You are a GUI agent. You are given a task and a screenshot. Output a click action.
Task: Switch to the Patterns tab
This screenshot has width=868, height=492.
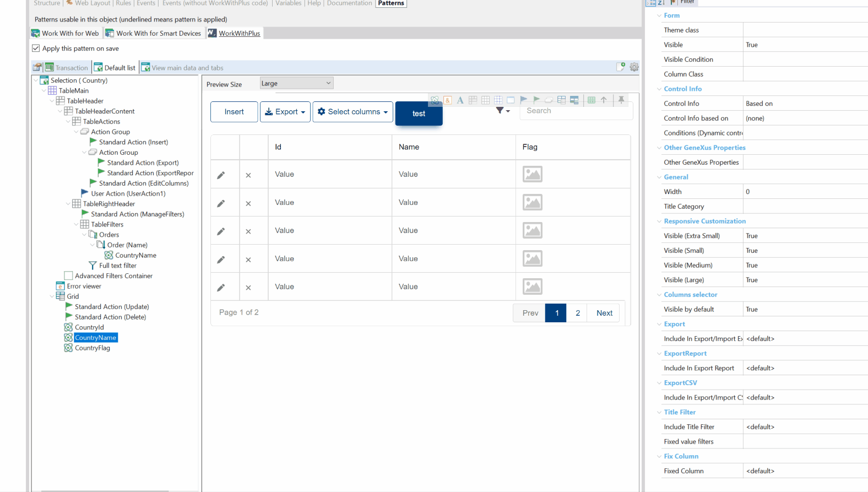coord(391,3)
